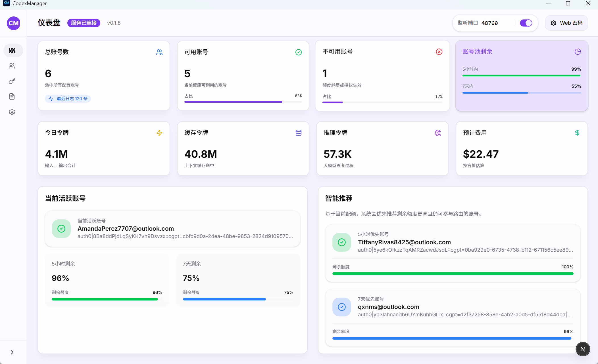Image resolution: width=598 pixels, height=364 pixels.
Task: Click the pie chart icon on 账号池剩余
Action: [x=578, y=52]
